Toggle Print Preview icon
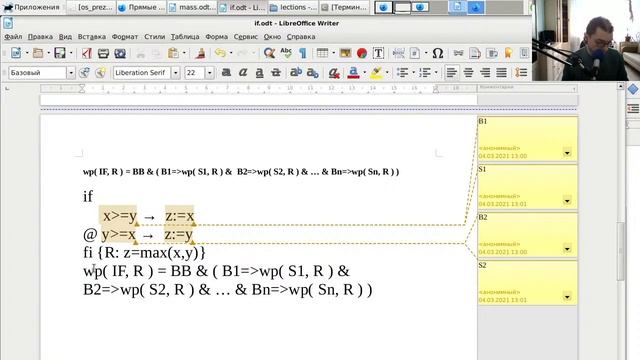The image size is (640, 360). click(x=120, y=53)
